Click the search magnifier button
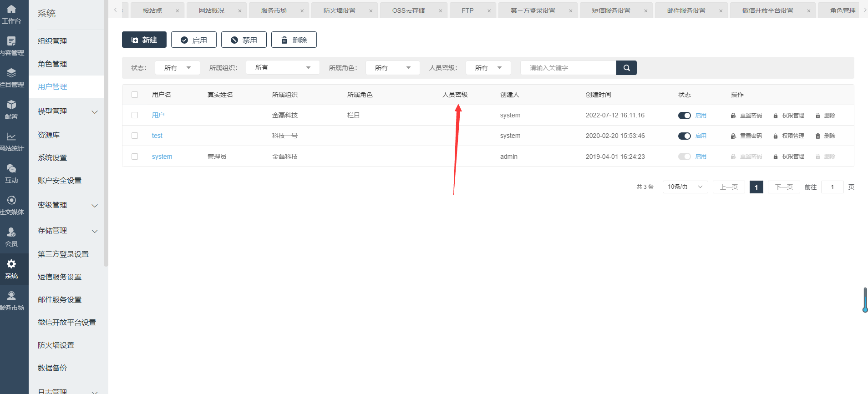 pos(626,68)
